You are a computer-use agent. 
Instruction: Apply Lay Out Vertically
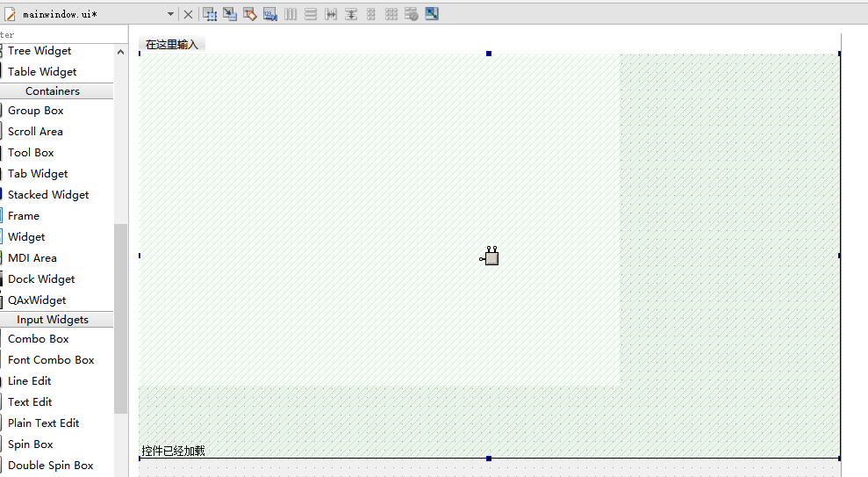[x=311, y=14]
